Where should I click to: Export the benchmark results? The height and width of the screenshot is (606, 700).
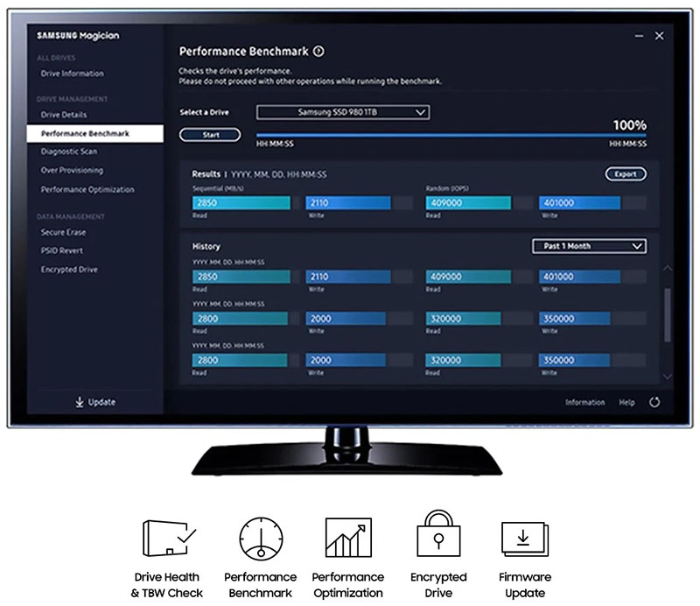625,174
